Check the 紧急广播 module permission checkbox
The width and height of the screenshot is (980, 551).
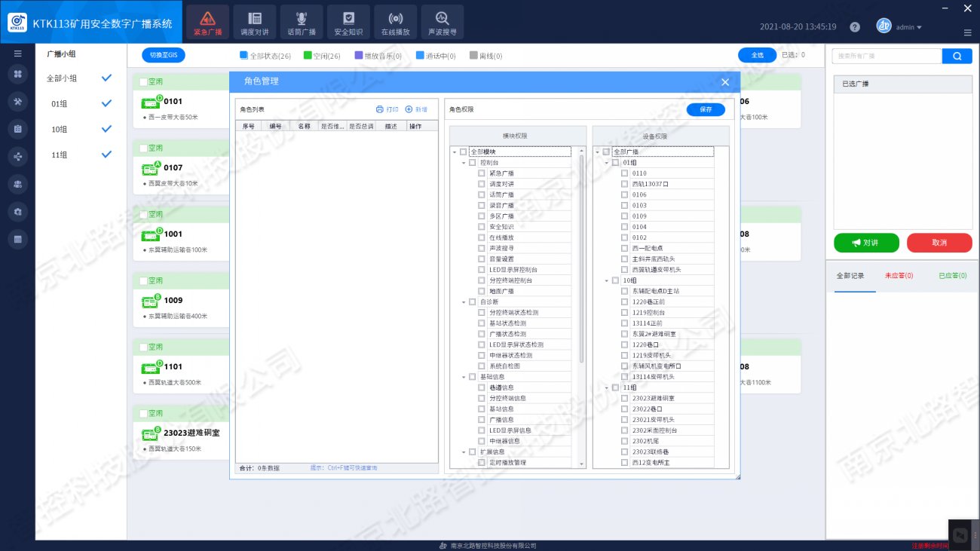pos(482,173)
